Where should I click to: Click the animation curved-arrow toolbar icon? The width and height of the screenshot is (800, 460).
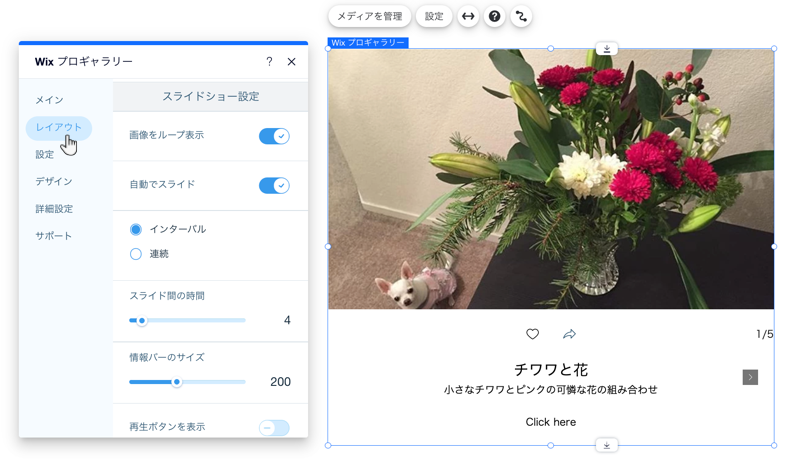[x=521, y=16]
